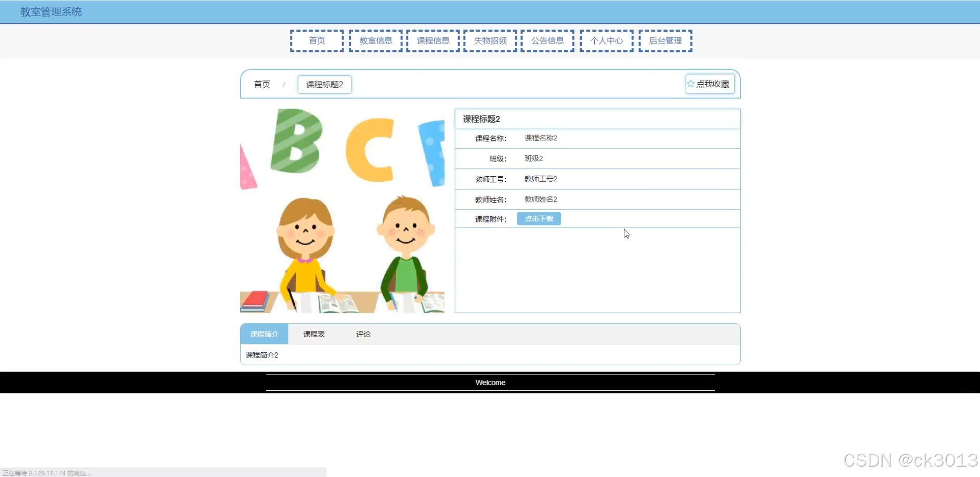
Task: Download the course attachment via 点击下载
Action: click(539, 218)
